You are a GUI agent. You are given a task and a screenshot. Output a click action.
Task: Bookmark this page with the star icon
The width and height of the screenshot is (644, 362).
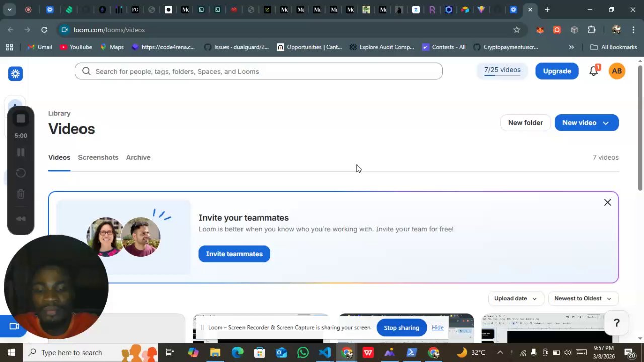pyautogui.click(x=516, y=30)
